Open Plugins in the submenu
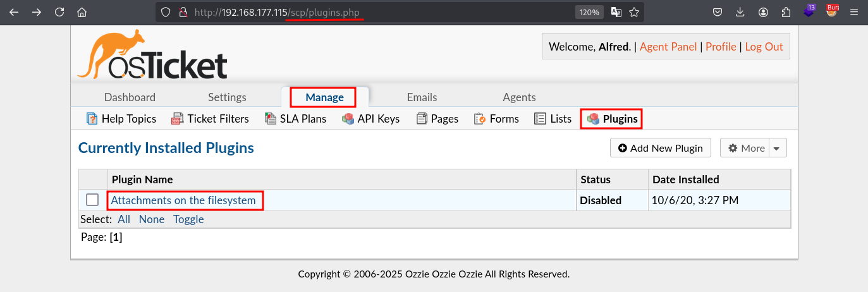868x292 pixels. point(612,118)
